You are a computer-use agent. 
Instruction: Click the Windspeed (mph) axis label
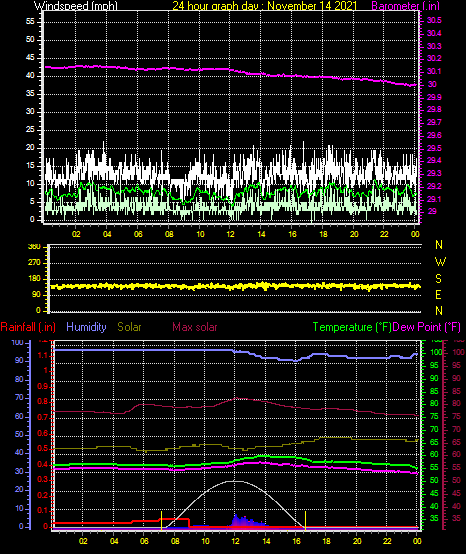coord(76,6)
